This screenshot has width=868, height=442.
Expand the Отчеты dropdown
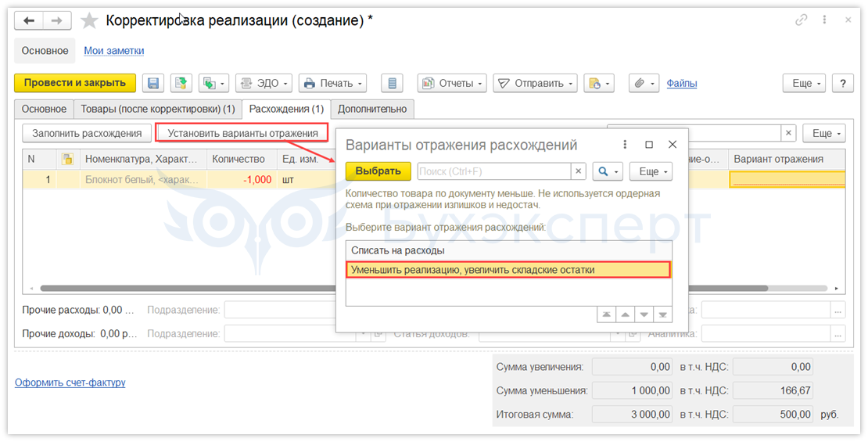click(452, 83)
